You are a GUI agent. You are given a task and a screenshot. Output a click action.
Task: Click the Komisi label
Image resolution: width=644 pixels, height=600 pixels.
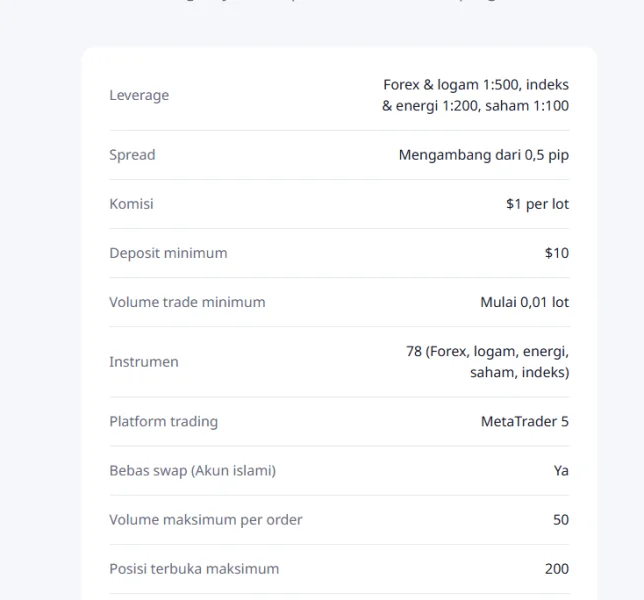[x=131, y=204]
